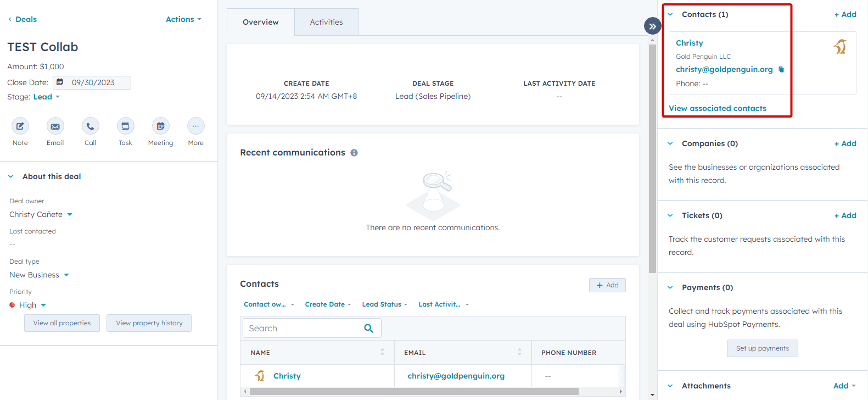Open the More actions ellipsis icon
Viewport: 868px width, 400px height.
tap(196, 126)
